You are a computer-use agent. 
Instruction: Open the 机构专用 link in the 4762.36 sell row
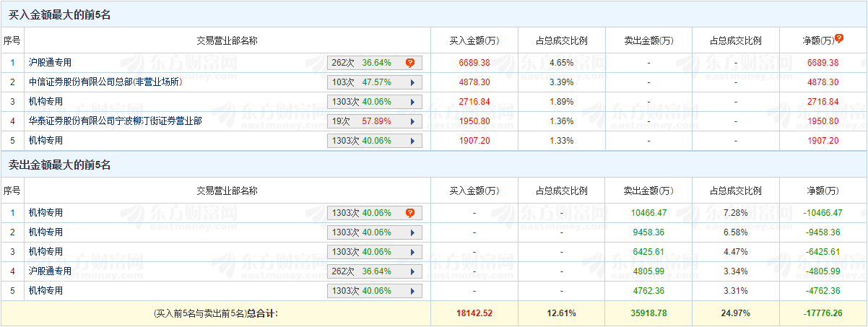point(45,291)
